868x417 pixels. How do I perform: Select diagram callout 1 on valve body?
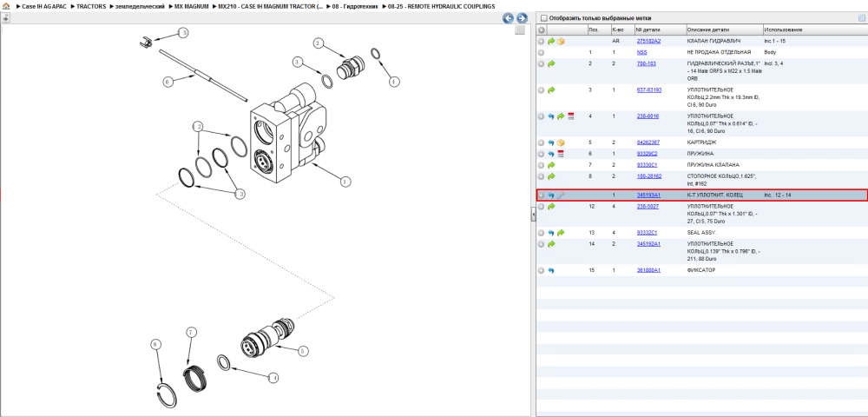tap(345, 181)
